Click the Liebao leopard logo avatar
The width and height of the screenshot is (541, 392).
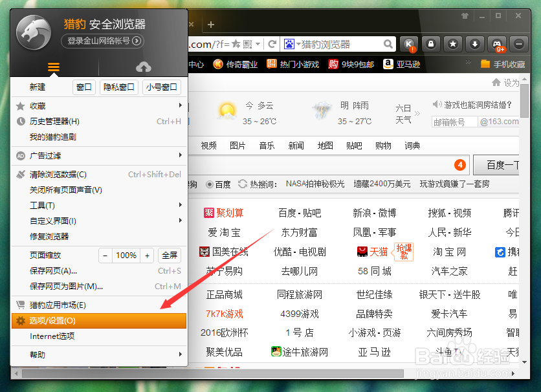(34, 32)
